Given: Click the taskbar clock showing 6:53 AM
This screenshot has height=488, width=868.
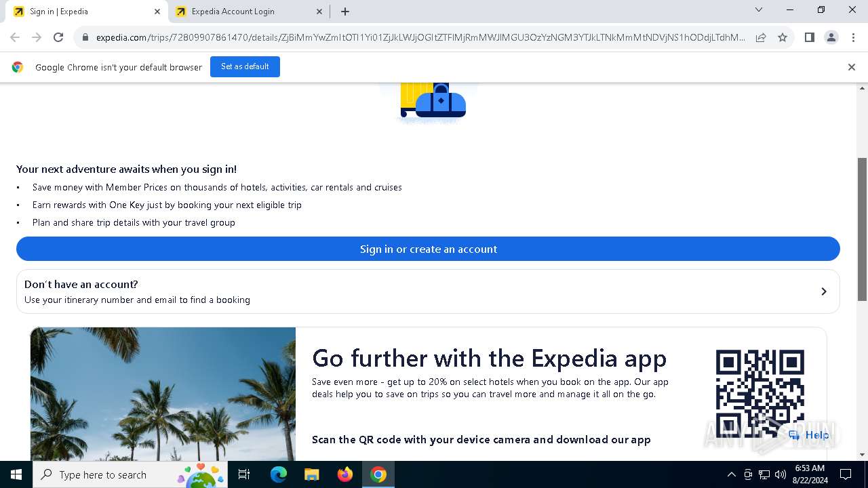Looking at the screenshot, I should pyautogui.click(x=809, y=474).
